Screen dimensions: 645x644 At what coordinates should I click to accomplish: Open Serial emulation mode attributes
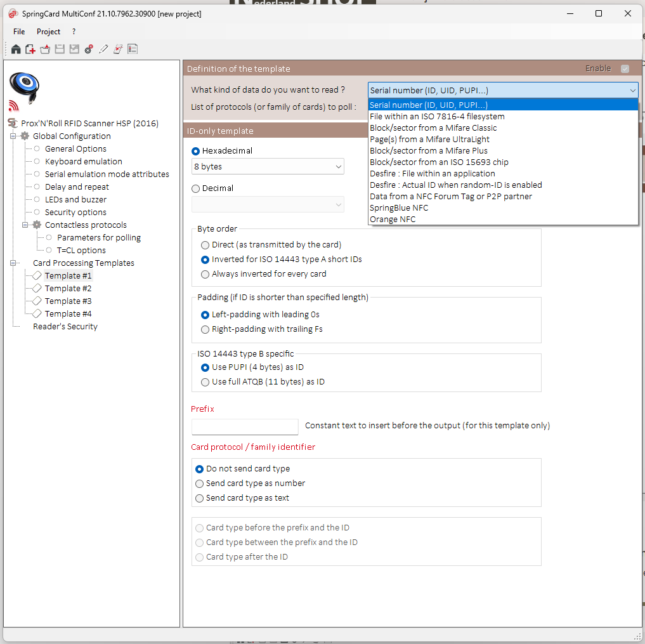tap(107, 174)
